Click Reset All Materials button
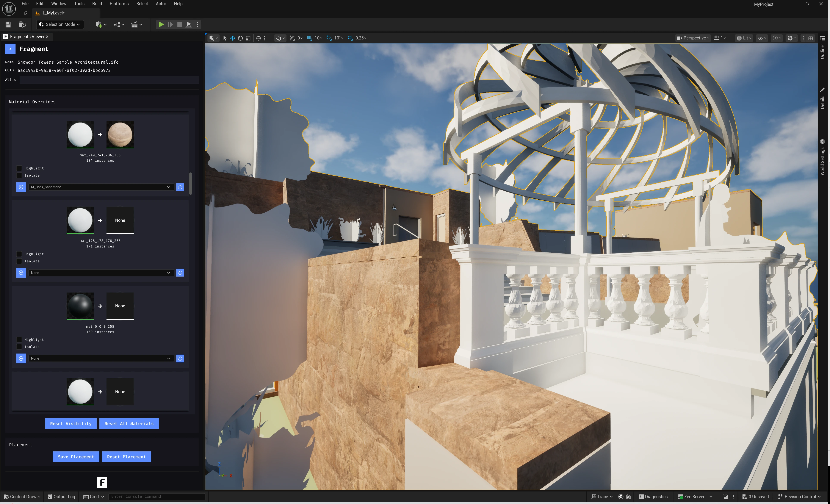This screenshot has width=830, height=504. pyautogui.click(x=129, y=423)
